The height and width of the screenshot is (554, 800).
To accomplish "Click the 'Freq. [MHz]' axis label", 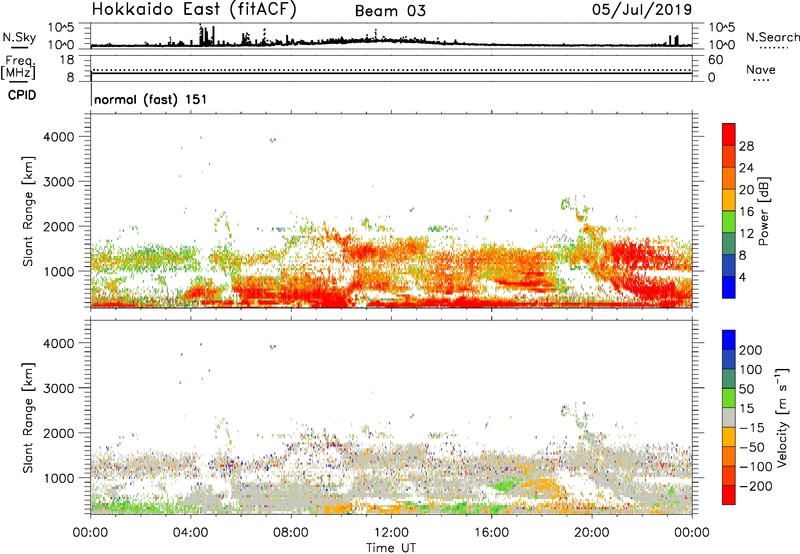I will click(18, 67).
